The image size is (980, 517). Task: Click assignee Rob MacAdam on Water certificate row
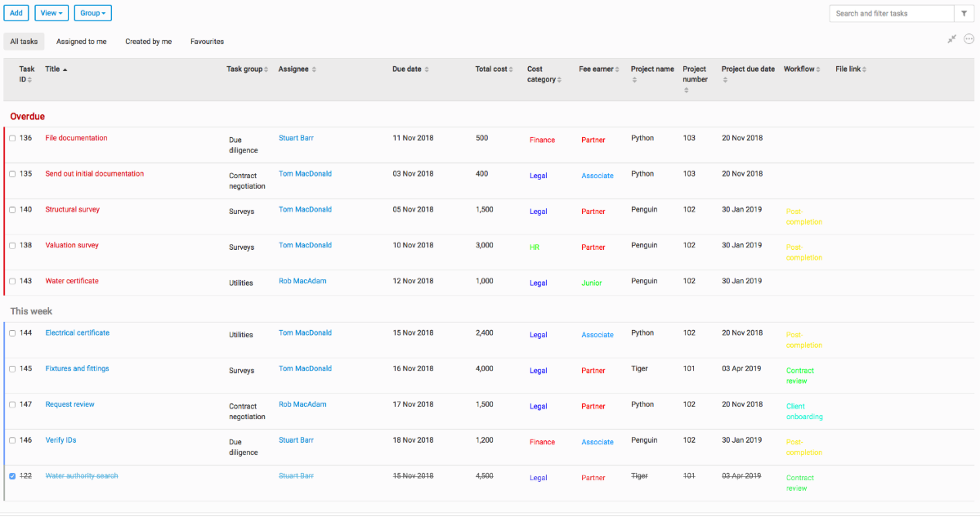coord(302,281)
